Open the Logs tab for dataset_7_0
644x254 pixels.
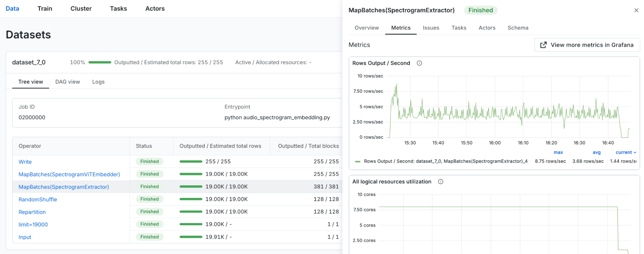click(98, 82)
